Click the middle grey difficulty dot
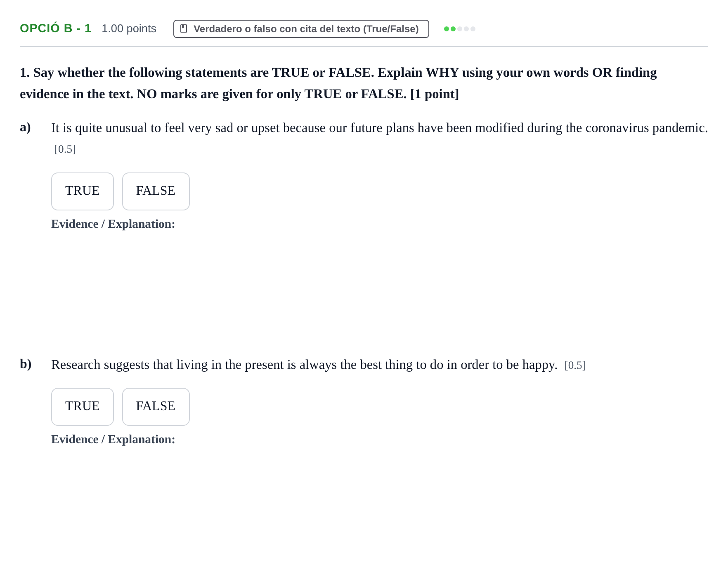 pyautogui.click(x=466, y=29)
